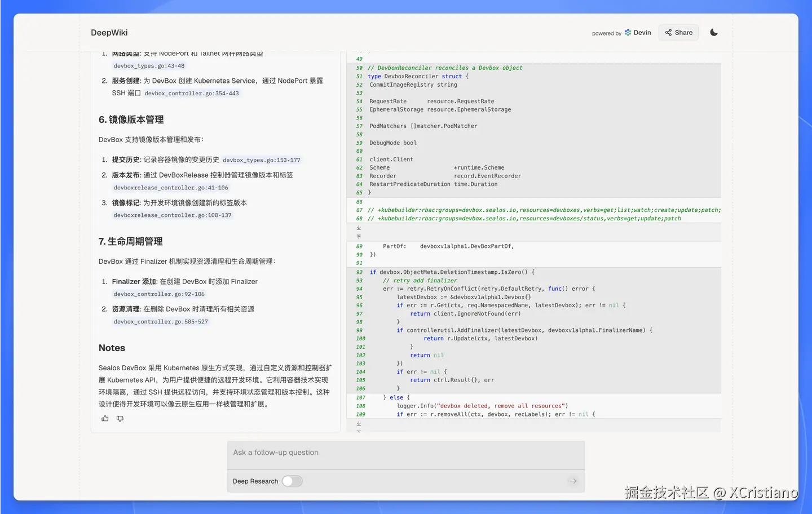Click the heading 6. 镜像版本管理
The image size is (812, 514).
131,119
